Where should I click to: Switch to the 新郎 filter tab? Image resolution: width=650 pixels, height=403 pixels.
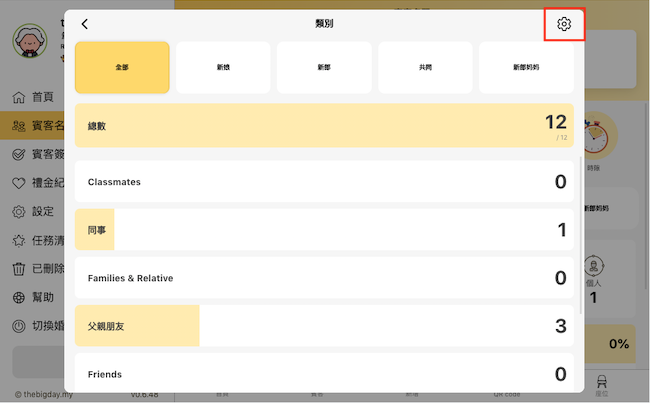tap(324, 67)
